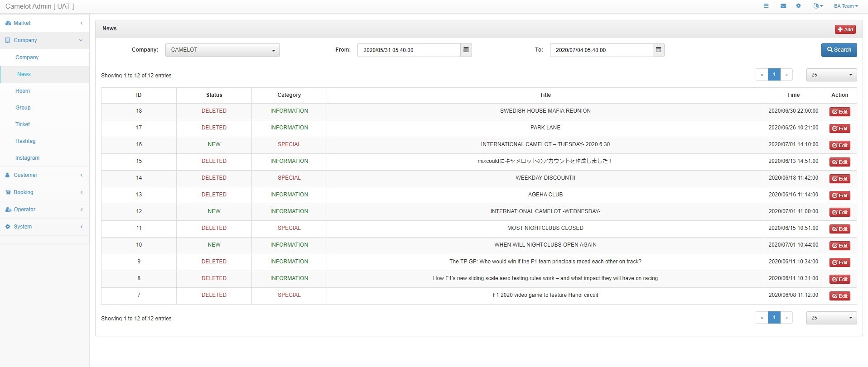Open the language translation dropdown icon

pos(818,6)
